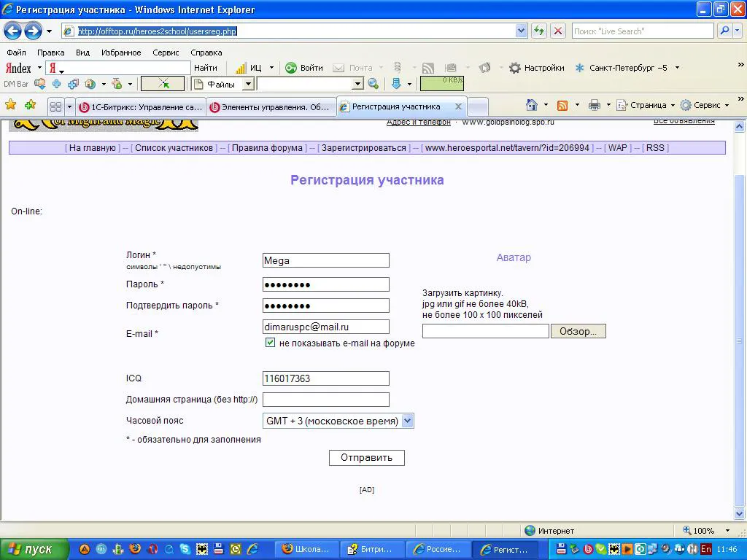Open the address bar URL dropdown arrow
The image size is (747, 560).
(521, 31)
